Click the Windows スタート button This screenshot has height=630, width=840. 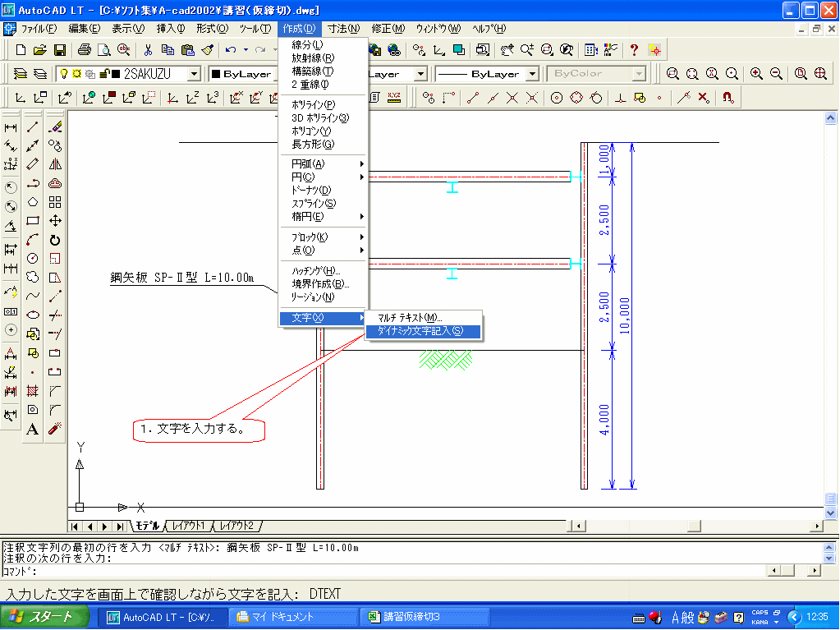[45, 617]
